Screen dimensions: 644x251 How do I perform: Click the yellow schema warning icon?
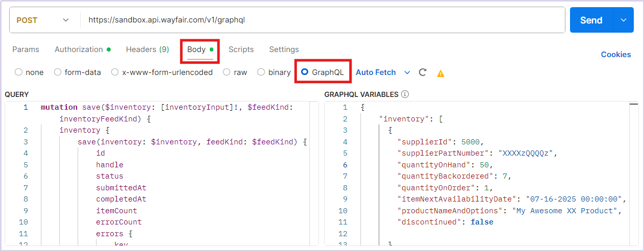[440, 73]
